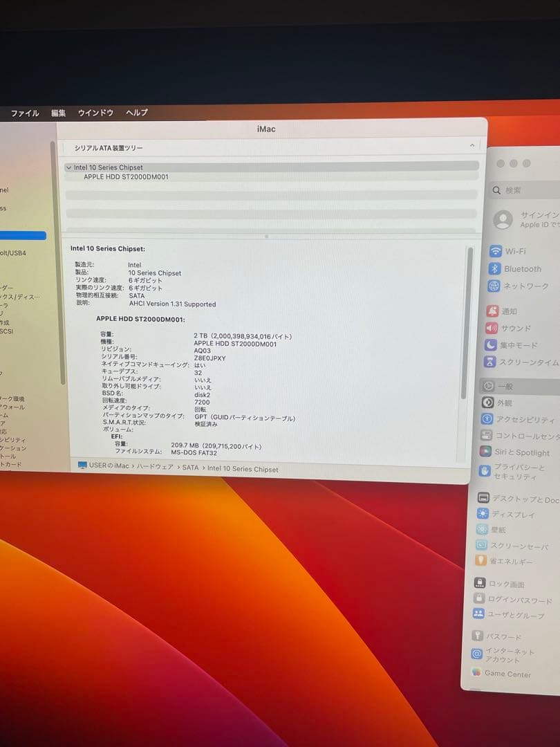This screenshot has width=560, height=747.
Task: Open 通知 bell icon
Action: click(492, 311)
